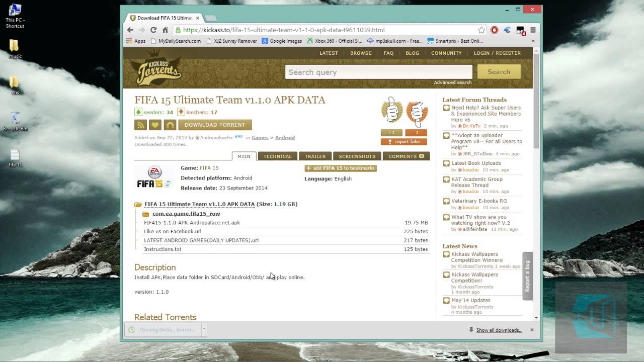
Task: Open Veterinary E-books RG thread
Action: [x=479, y=201]
